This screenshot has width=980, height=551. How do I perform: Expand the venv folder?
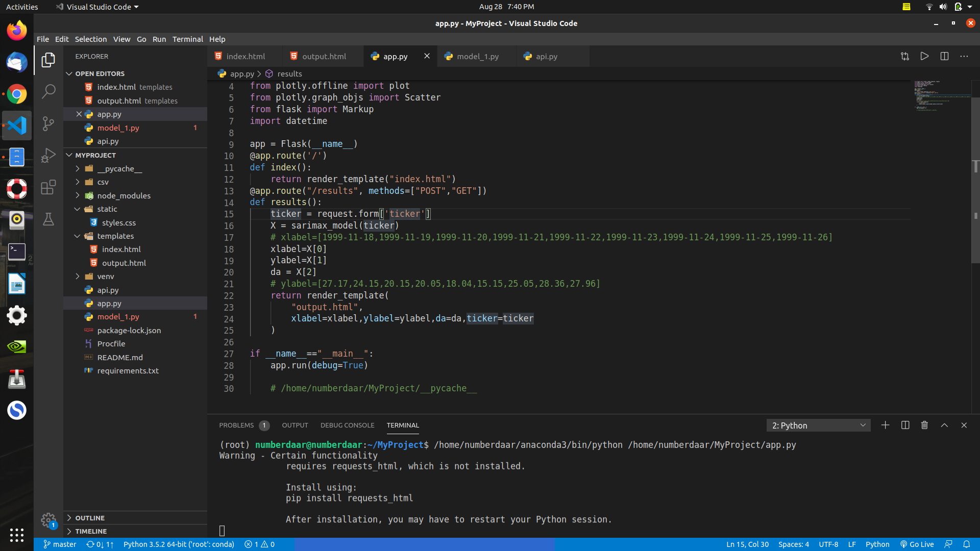tap(105, 277)
